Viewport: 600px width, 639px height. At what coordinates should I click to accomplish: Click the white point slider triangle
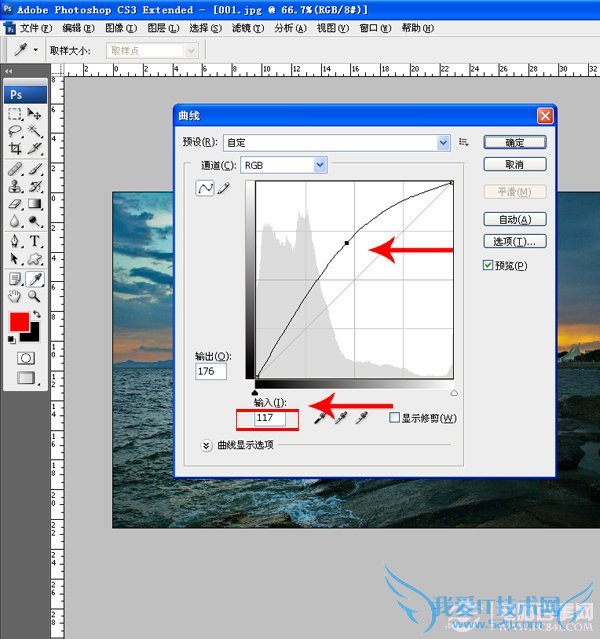(454, 393)
